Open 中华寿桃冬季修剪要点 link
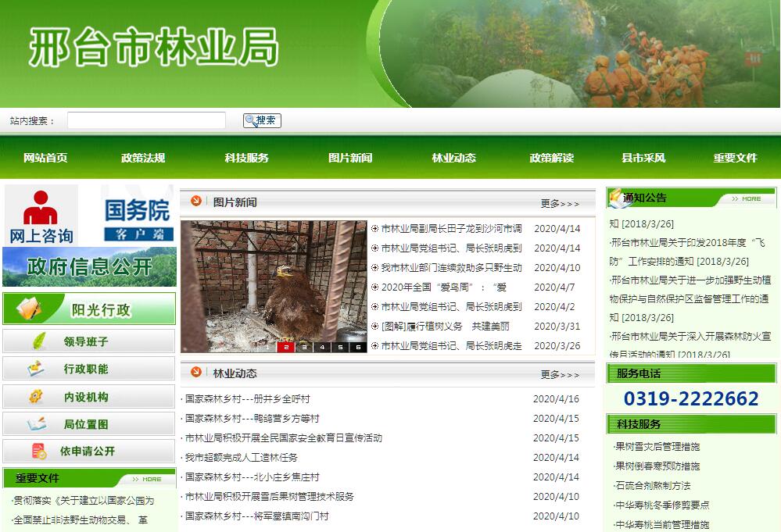 [662, 505]
